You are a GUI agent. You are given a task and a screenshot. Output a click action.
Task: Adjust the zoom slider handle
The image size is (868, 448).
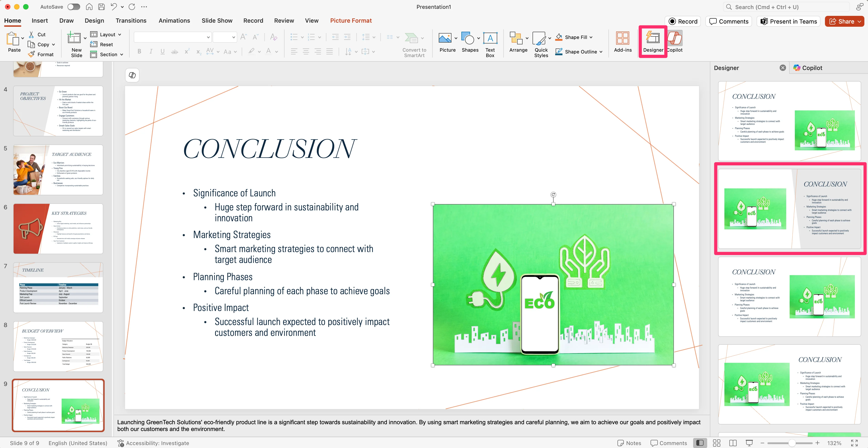pyautogui.click(x=792, y=443)
